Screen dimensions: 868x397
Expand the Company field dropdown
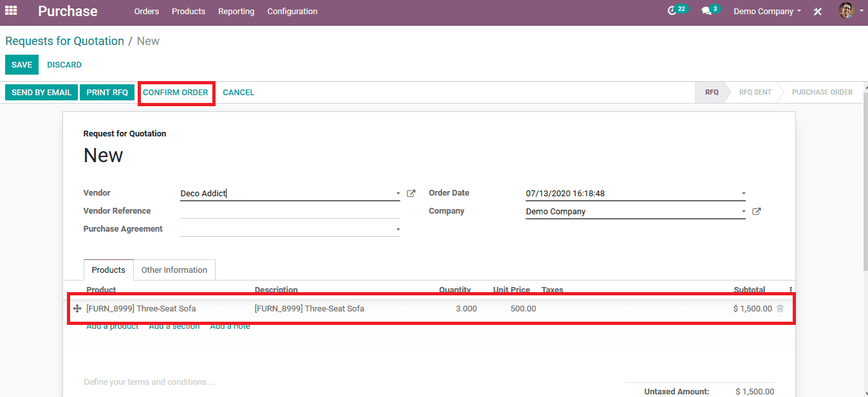click(x=743, y=212)
